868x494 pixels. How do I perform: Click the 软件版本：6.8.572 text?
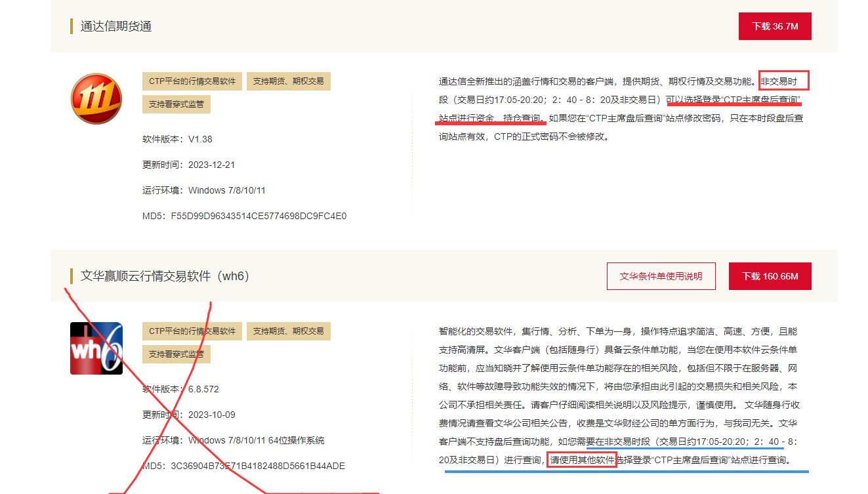[x=180, y=389]
